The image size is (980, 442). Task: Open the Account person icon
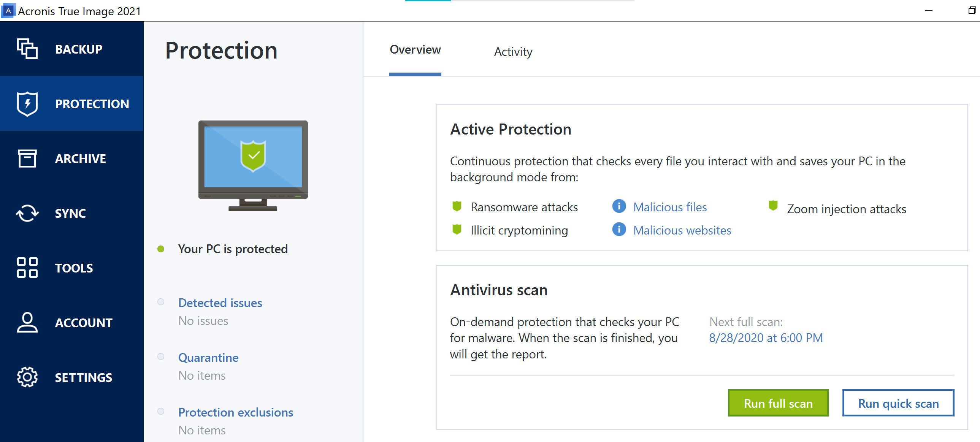[27, 323]
